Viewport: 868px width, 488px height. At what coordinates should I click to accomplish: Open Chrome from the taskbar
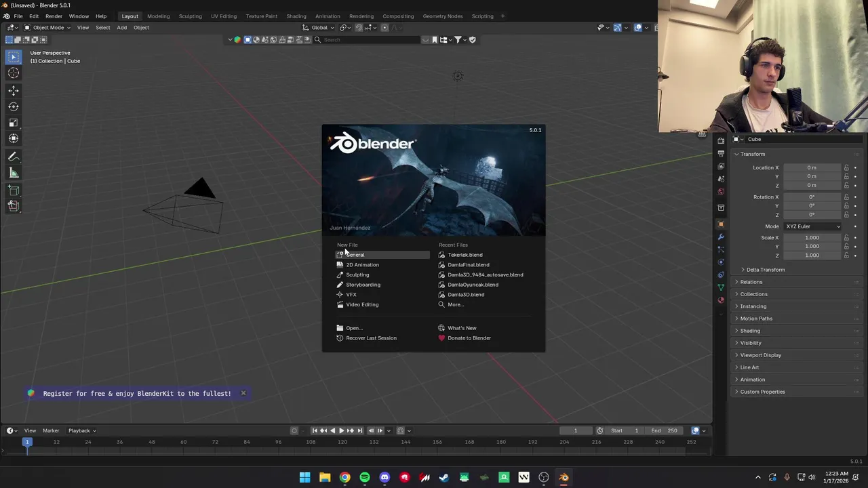pos(345,477)
